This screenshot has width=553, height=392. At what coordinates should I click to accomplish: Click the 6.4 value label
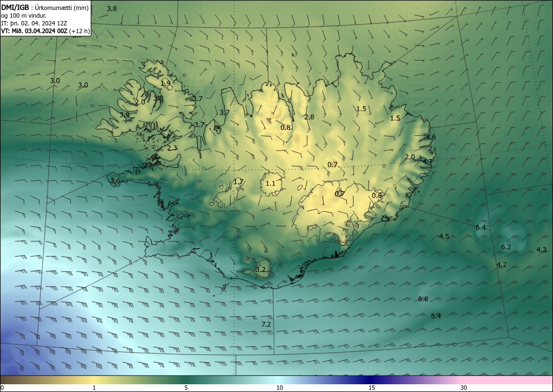coord(481,228)
